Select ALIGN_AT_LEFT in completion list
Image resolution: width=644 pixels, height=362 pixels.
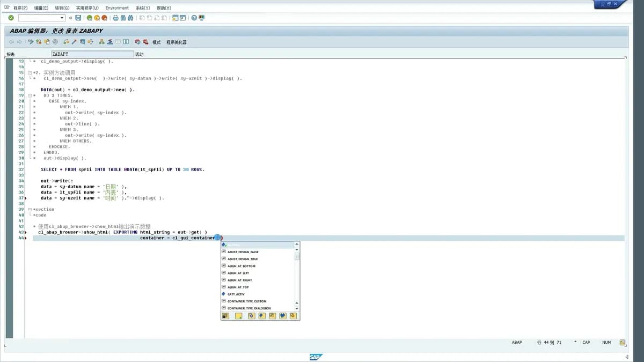tap(238, 273)
